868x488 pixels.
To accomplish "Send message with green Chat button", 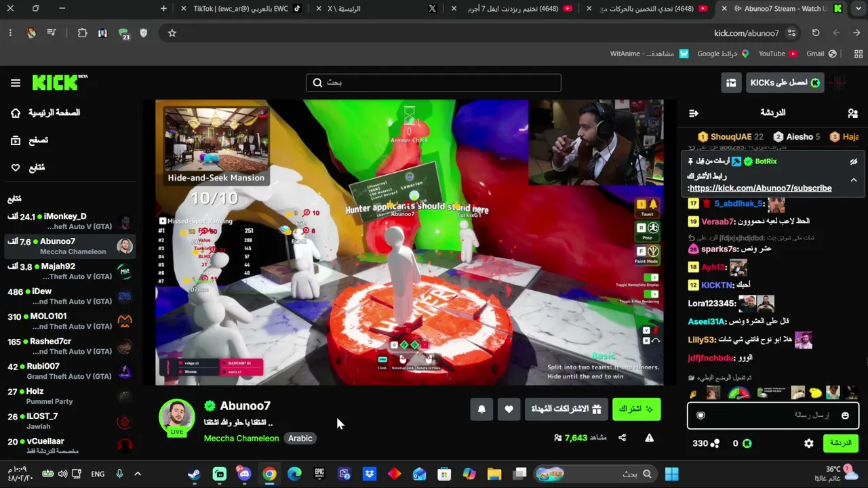I will tap(841, 443).
